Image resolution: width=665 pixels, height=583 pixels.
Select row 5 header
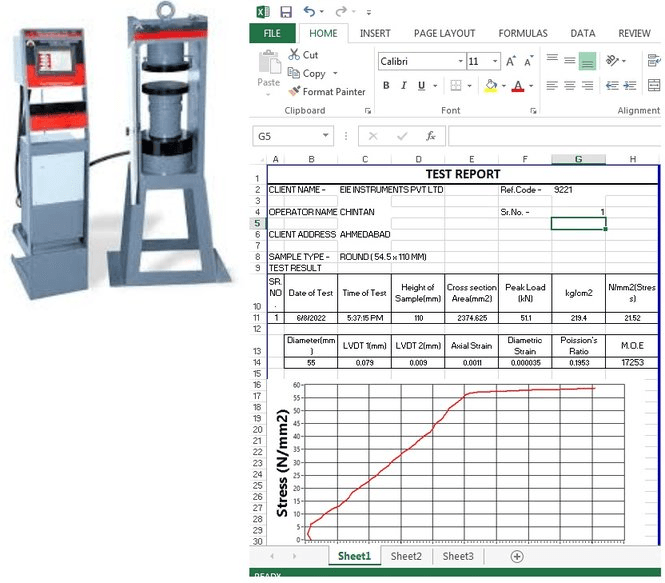(x=257, y=223)
